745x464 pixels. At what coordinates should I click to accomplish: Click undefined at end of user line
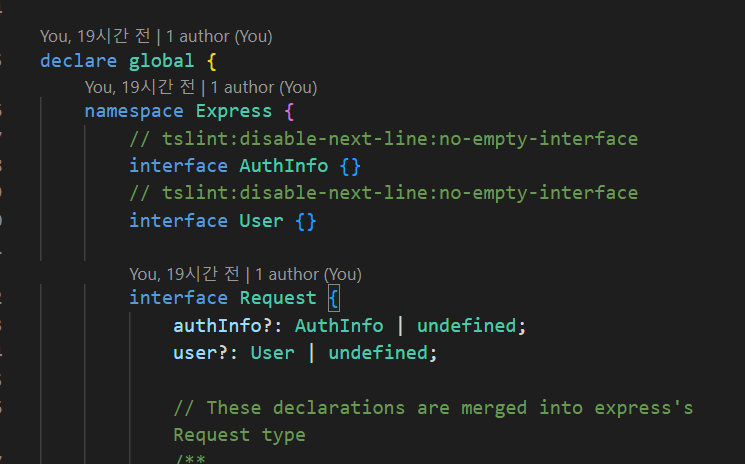coord(378,353)
